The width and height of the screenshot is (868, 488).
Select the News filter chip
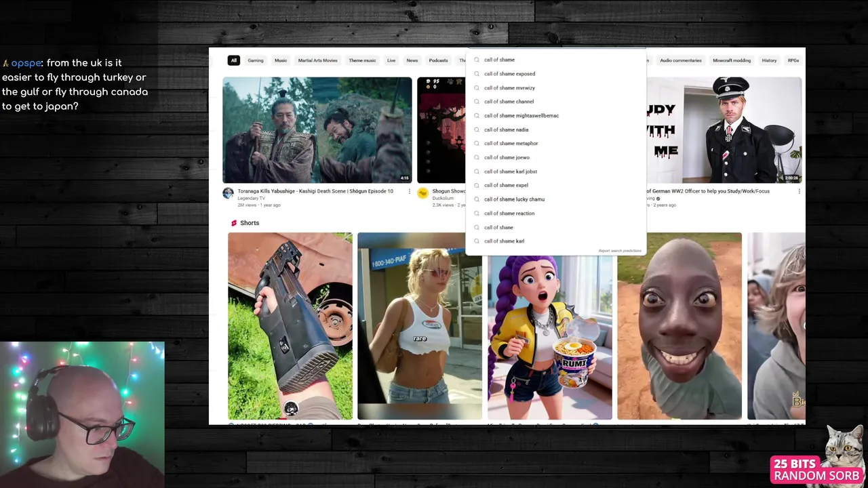412,60
